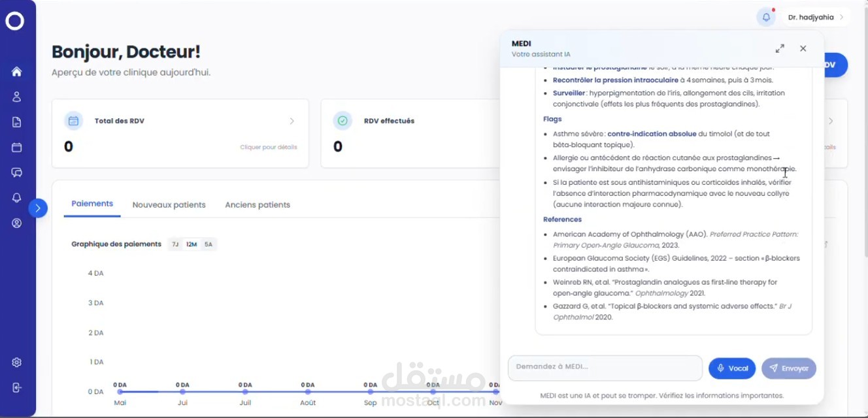Click the 'Bonjour, Docteur!' heading
Viewport: 868px width, 418px height.
[x=126, y=52]
